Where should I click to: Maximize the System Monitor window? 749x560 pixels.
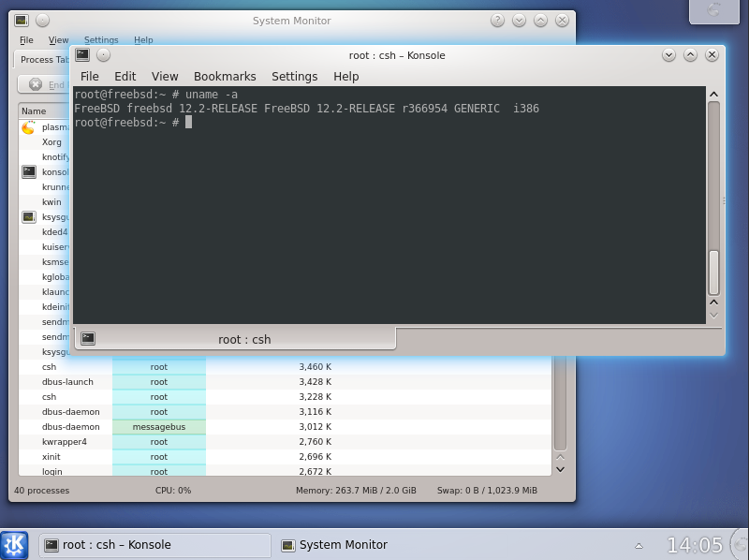540,21
